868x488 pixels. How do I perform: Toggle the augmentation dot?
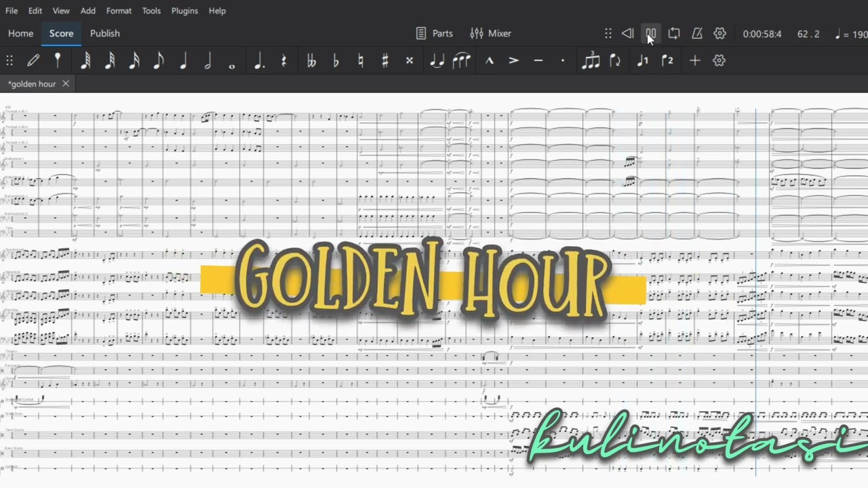coord(259,61)
